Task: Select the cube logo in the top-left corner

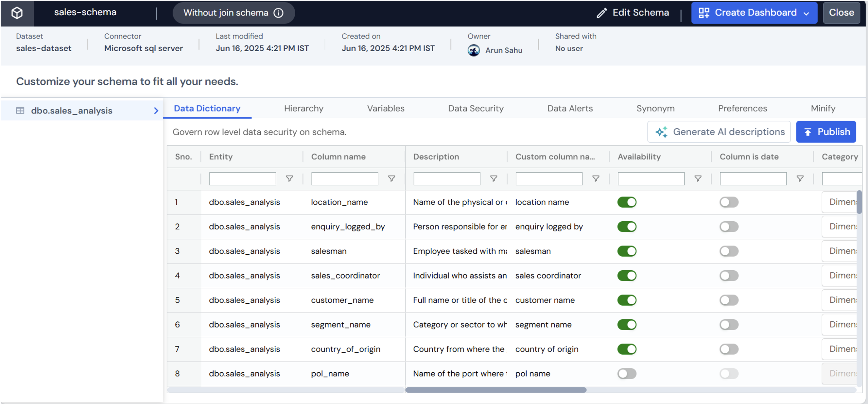Action: pyautogui.click(x=16, y=13)
